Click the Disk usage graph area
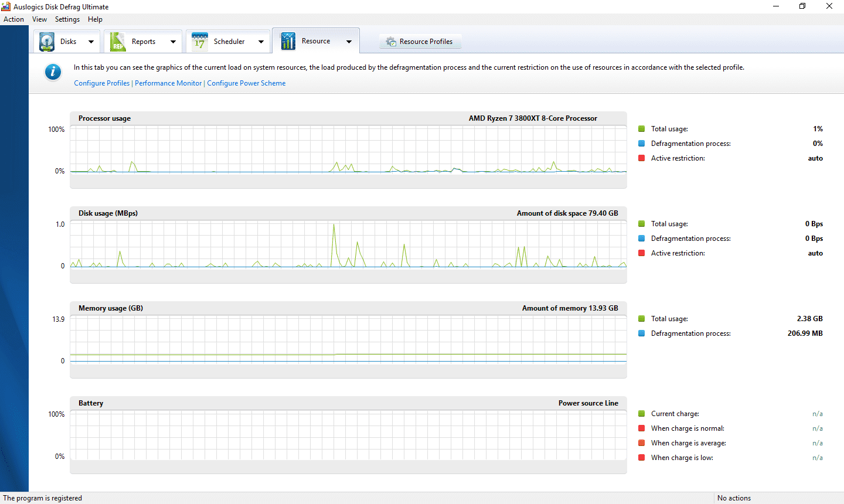 click(x=348, y=244)
